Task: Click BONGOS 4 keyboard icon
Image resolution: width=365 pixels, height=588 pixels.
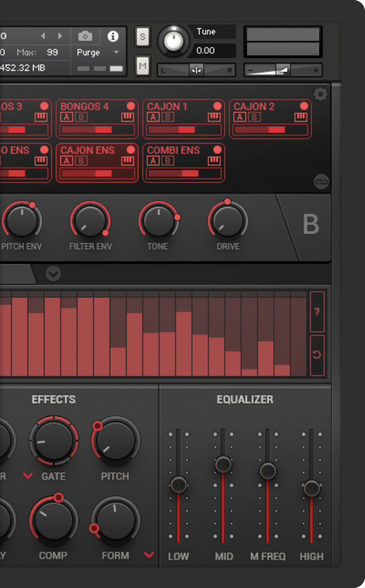Action: point(128,117)
